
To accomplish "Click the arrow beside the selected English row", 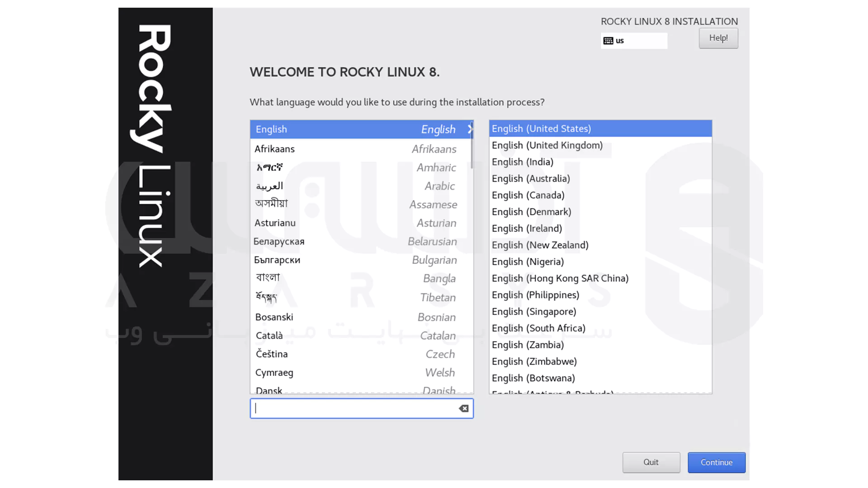I will (470, 129).
